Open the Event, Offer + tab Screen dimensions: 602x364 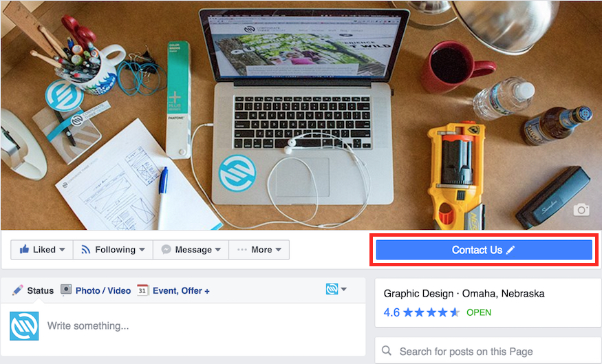(x=173, y=290)
